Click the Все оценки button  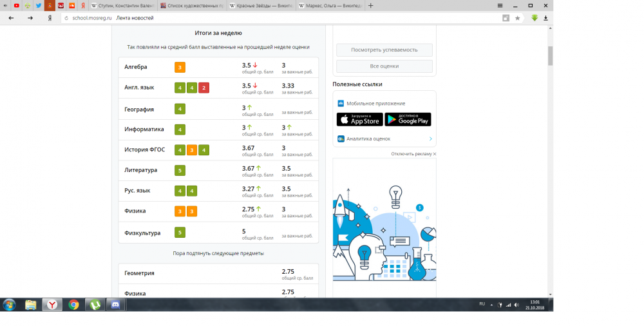click(x=384, y=66)
